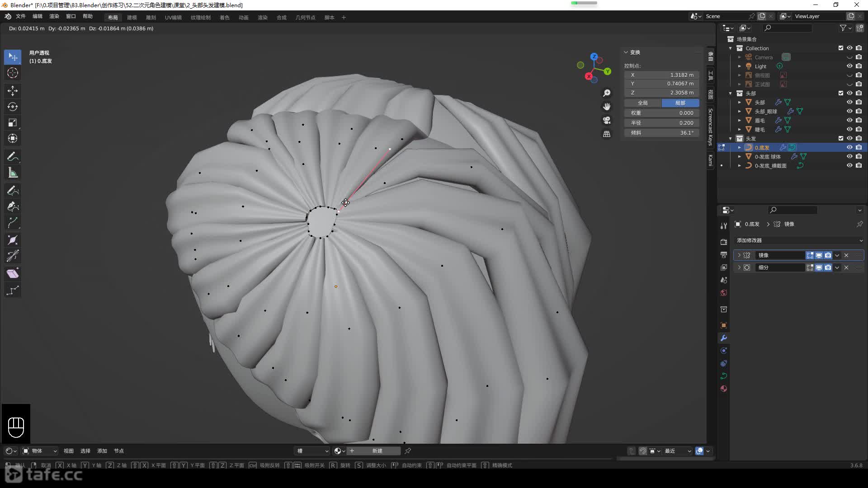Select 局部 coordinate space button
Viewport: 868px width, 488px height.
point(680,103)
